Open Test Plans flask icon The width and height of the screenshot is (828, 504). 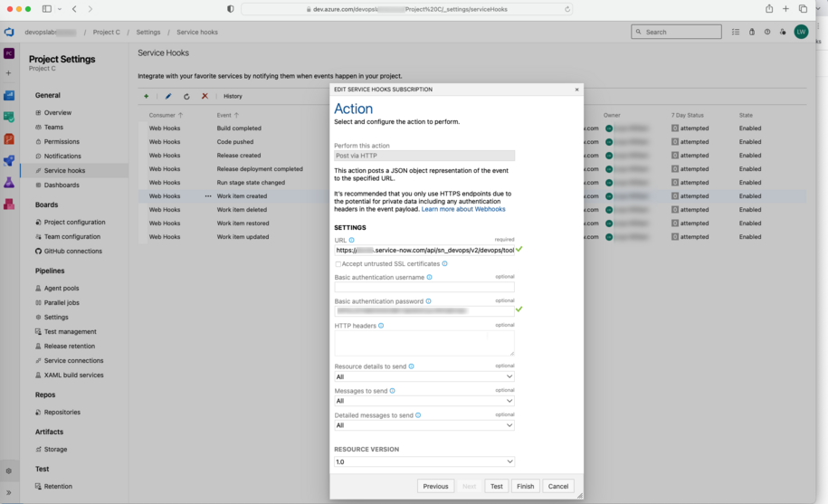tap(9, 183)
